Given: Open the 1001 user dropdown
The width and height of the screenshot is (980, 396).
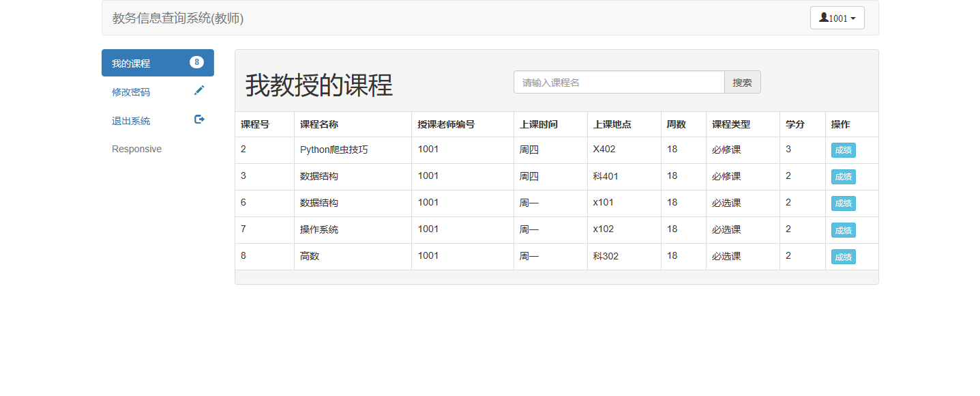Looking at the screenshot, I should click(x=837, y=18).
